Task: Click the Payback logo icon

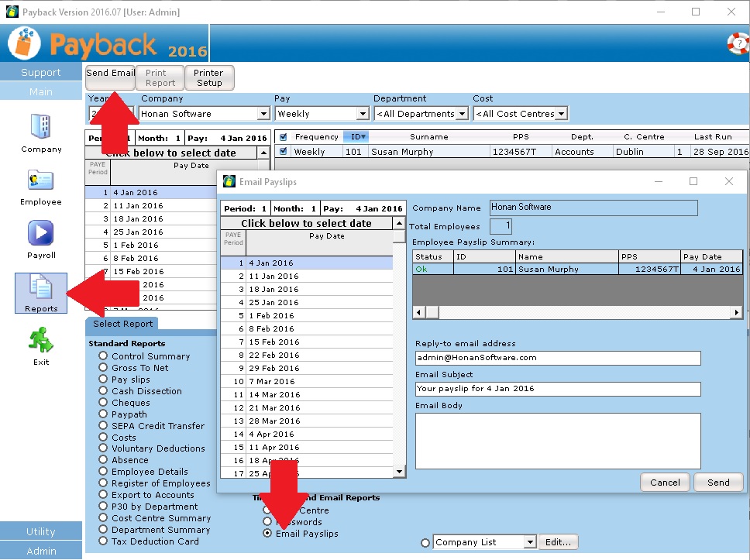Action: click(x=24, y=43)
